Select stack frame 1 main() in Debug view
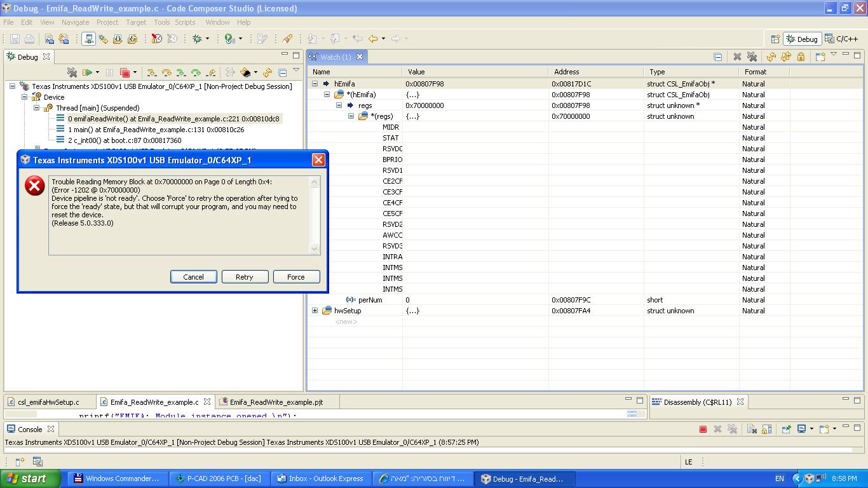Image resolution: width=868 pixels, height=488 pixels. pos(156,130)
